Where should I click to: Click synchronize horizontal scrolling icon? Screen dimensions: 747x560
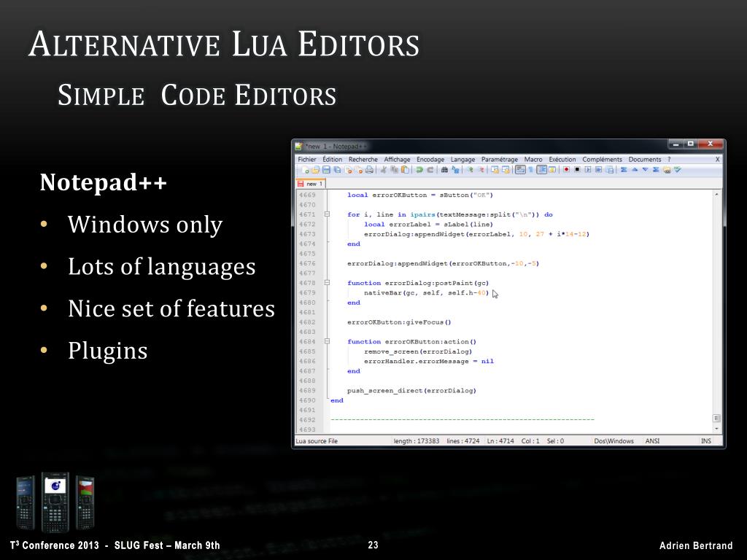[506, 169]
